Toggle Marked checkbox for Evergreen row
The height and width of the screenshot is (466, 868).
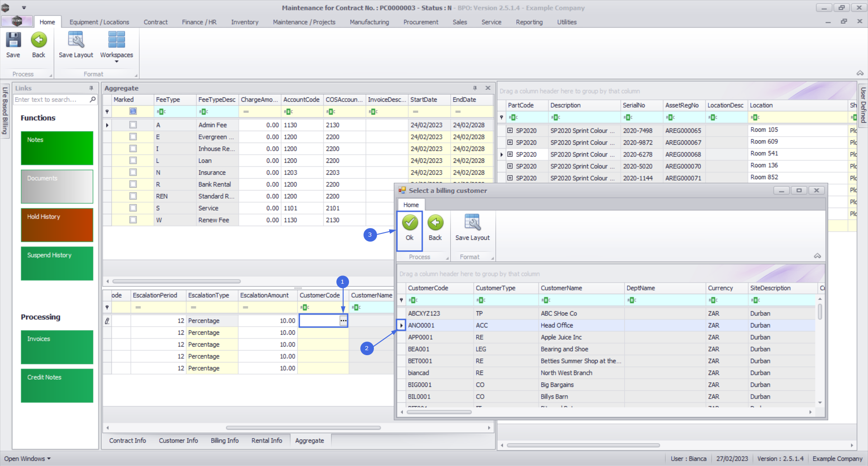133,137
